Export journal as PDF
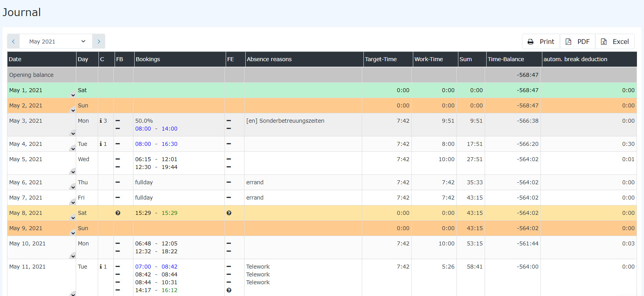Viewport: 644px width, 296px height. click(x=577, y=42)
